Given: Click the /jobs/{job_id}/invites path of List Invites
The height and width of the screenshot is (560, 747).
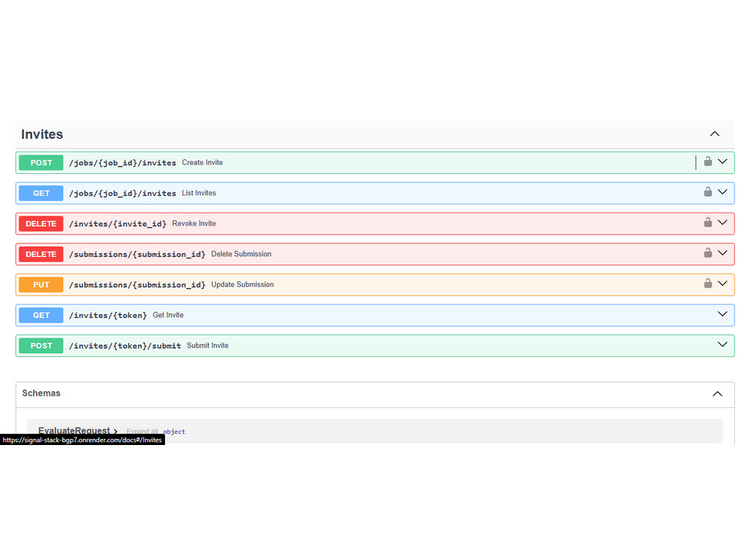Looking at the screenshot, I should [x=123, y=193].
